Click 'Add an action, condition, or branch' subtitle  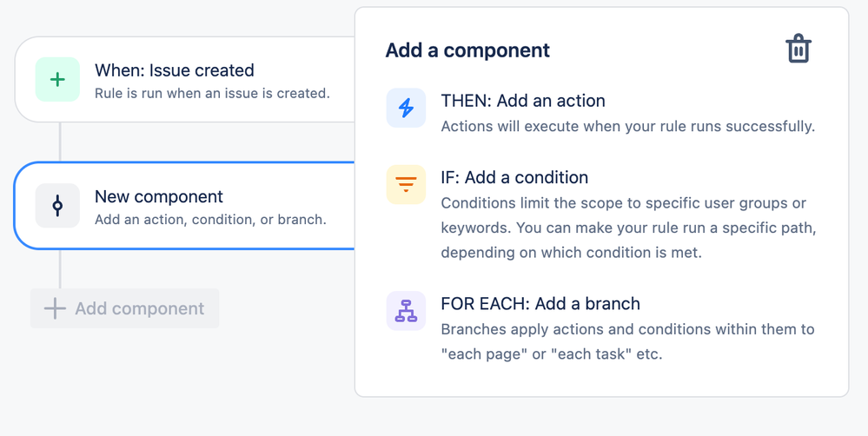[x=210, y=220]
